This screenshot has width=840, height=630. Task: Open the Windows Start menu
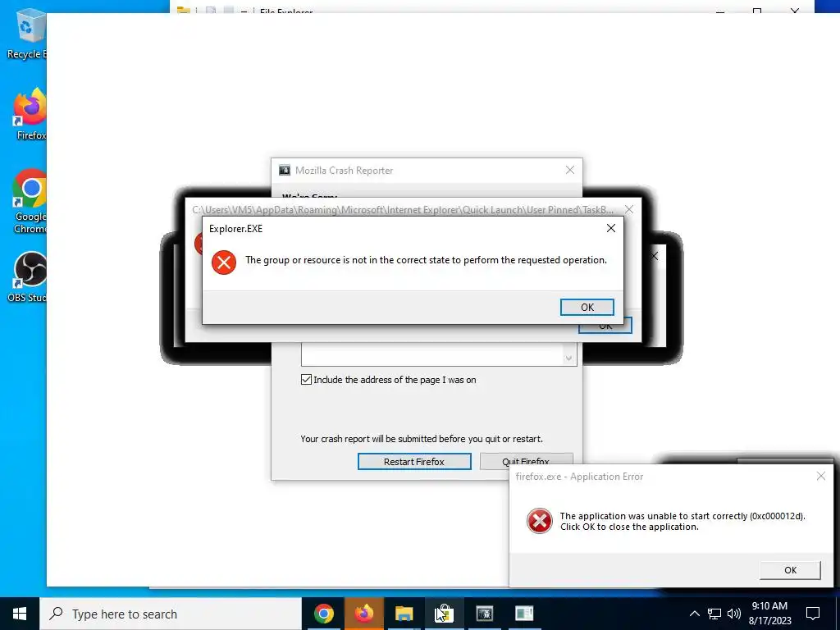pos(20,614)
